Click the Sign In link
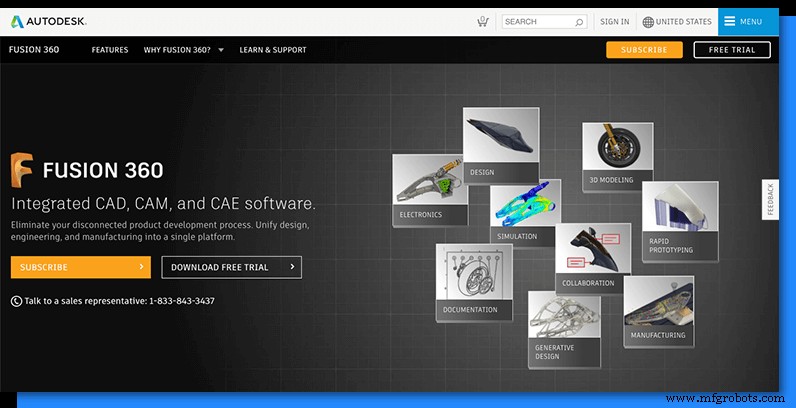 click(x=614, y=21)
